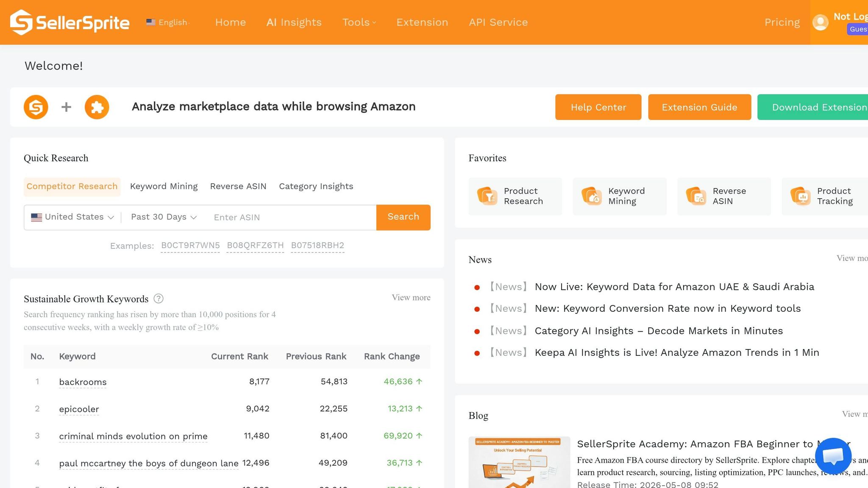Expand the United States marketplace dropdown

72,217
